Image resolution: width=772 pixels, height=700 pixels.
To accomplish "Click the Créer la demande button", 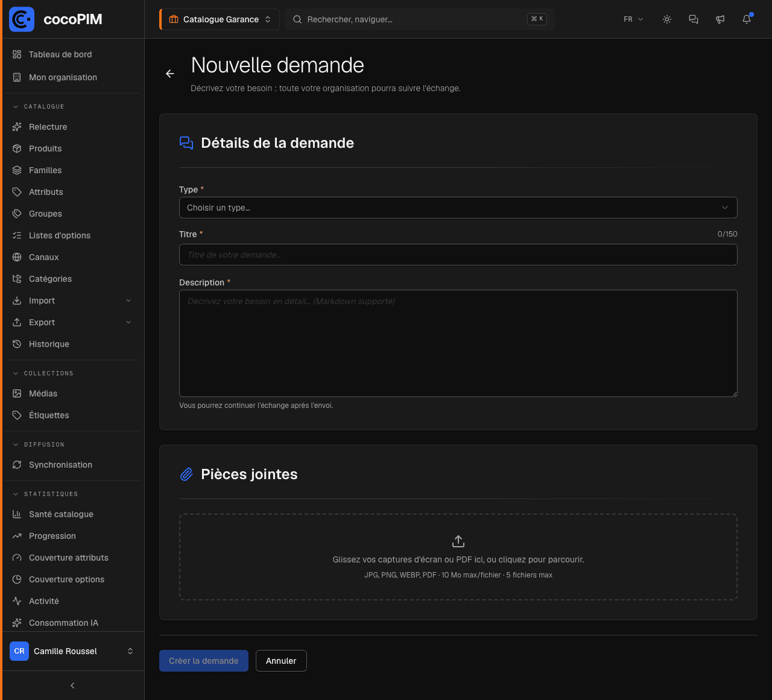I will (x=204, y=661).
